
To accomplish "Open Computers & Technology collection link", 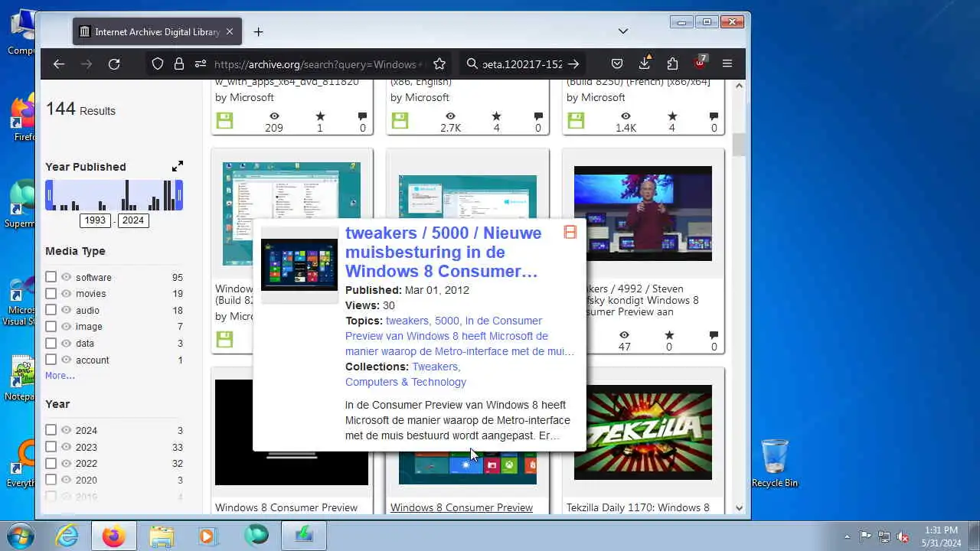I will [406, 382].
